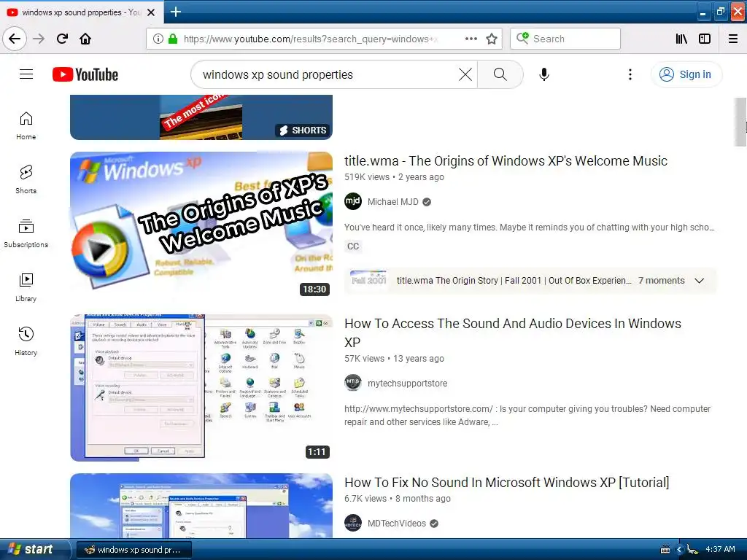Play How To Fix No Sound thumbnail

tap(201, 506)
